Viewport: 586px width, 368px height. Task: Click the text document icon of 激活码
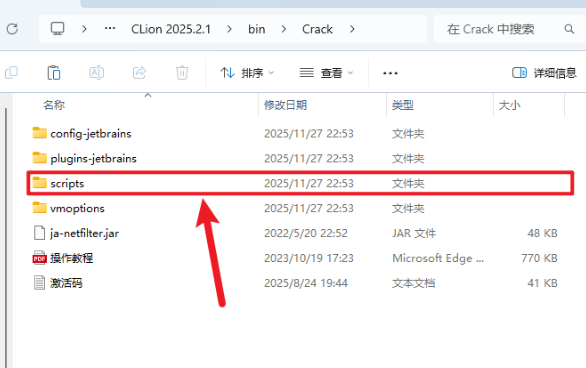39,283
